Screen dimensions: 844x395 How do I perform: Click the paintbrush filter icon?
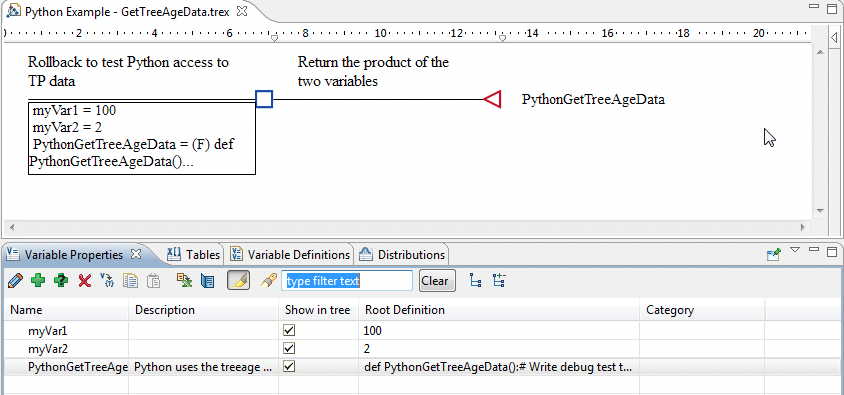point(268,280)
